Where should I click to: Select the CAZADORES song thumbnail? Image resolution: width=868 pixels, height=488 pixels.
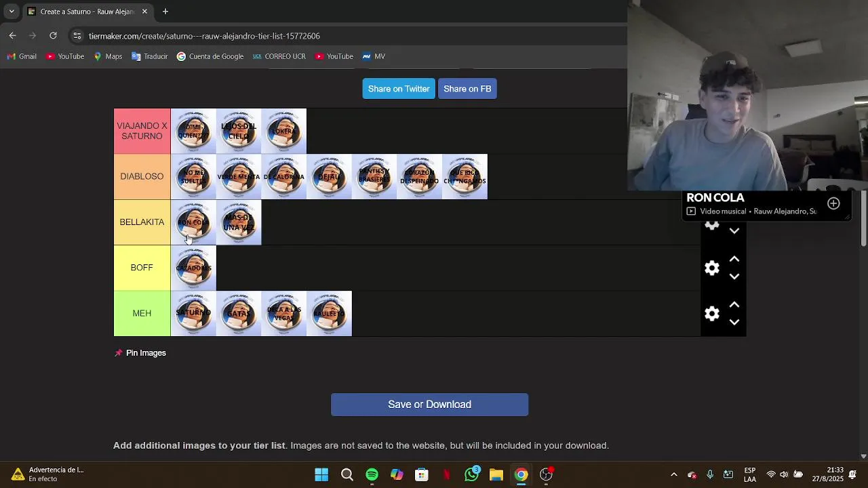(x=193, y=268)
